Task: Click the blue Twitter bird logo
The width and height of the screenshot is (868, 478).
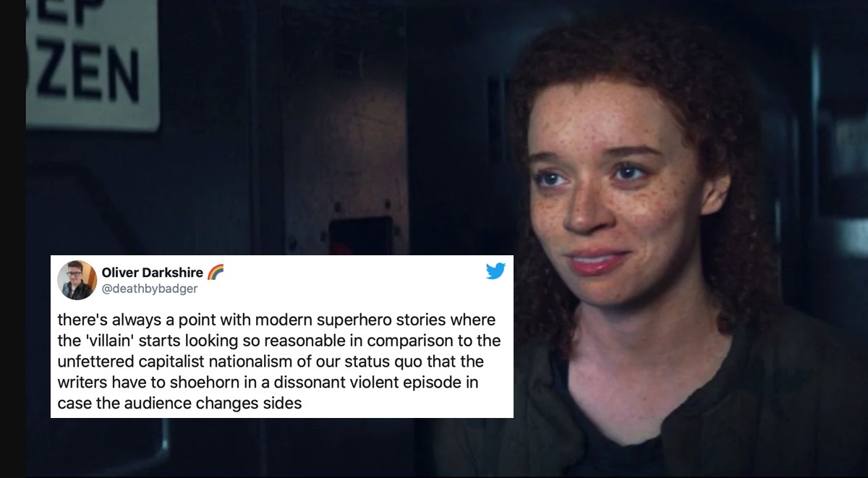Action: point(495,272)
